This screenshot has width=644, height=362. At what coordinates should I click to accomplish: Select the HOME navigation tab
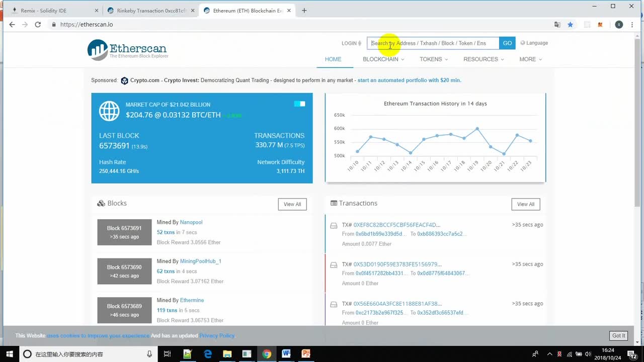click(333, 59)
